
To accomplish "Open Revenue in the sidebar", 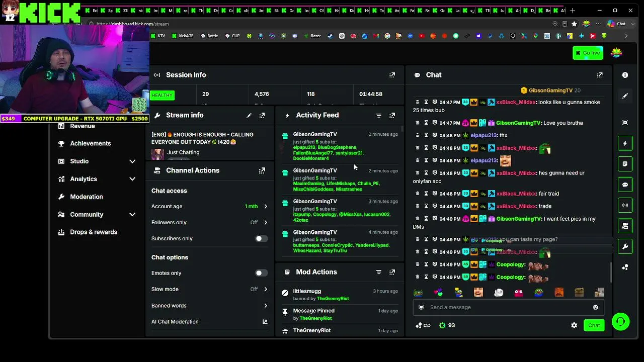I will (83, 126).
